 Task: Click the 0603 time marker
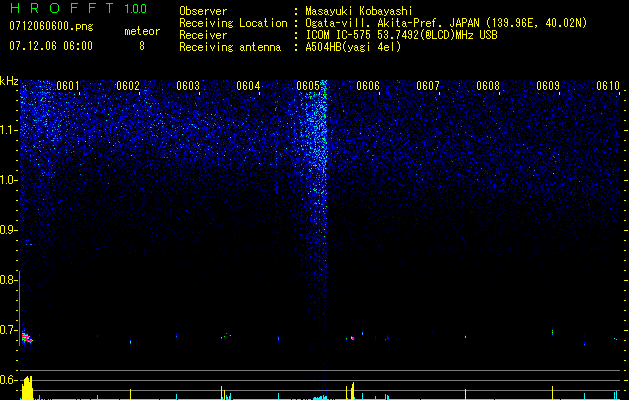(x=188, y=86)
